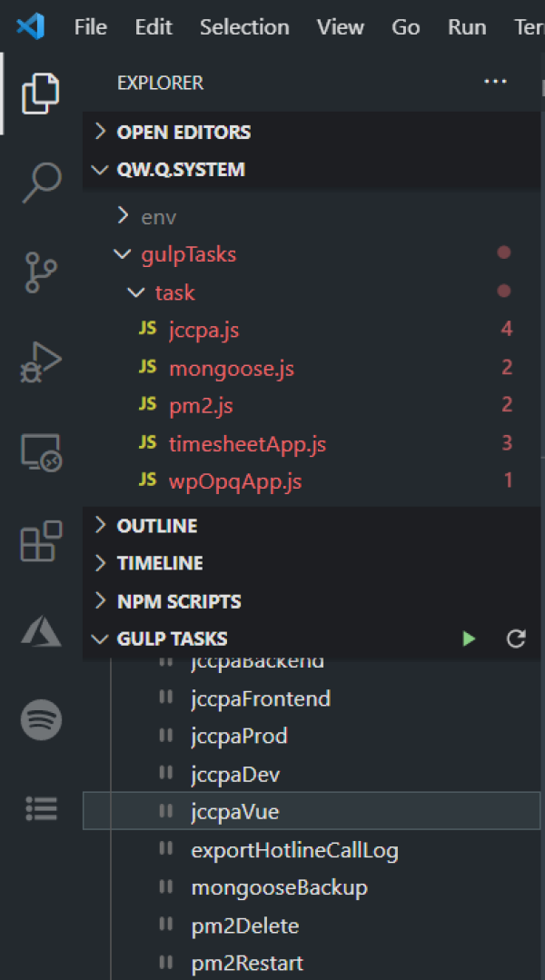Open the Search view icon
This screenshot has width=545, height=980.
41,182
